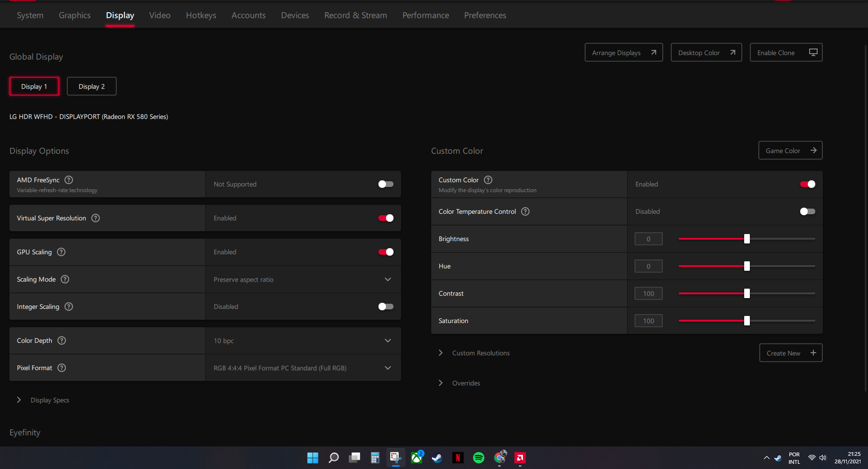Image resolution: width=868 pixels, height=469 pixels.
Task: Open Color Temperature Control help icon
Action: click(525, 211)
